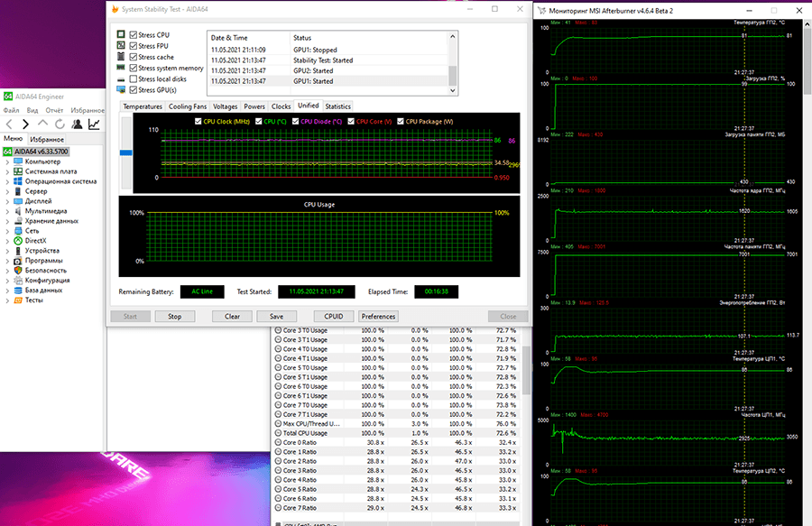Click the back arrow in AIDA64 toolbar

click(9, 125)
